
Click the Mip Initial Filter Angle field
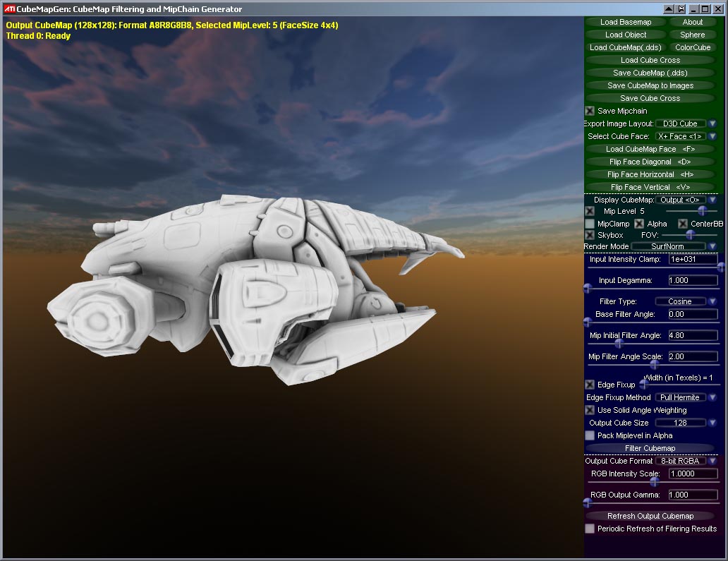point(693,335)
